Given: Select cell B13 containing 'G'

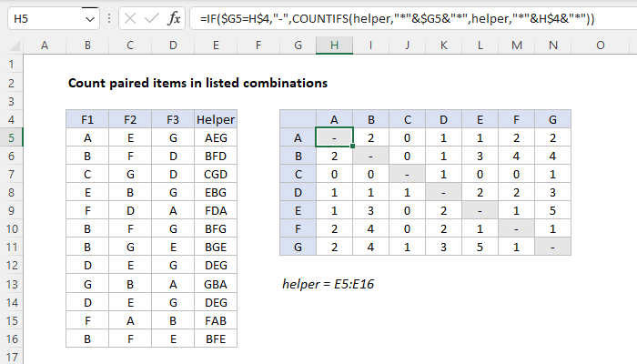Looking at the screenshot, I should tap(87, 284).
